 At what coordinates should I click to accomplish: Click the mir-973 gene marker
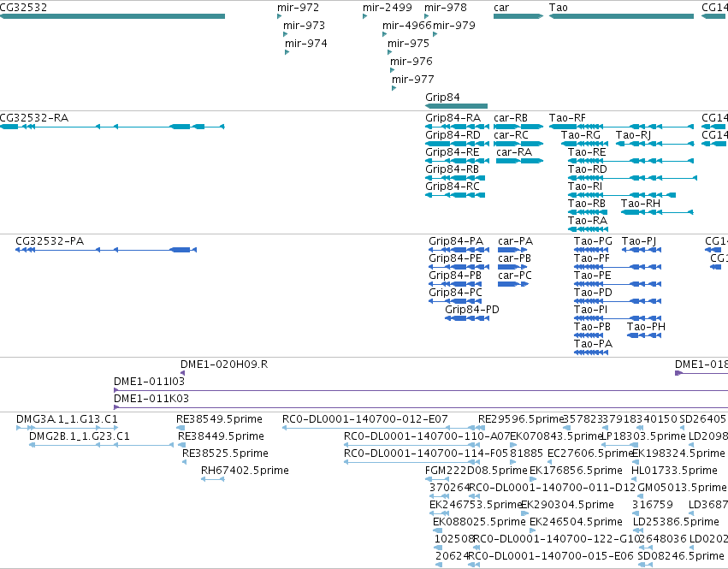(x=286, y=34)
